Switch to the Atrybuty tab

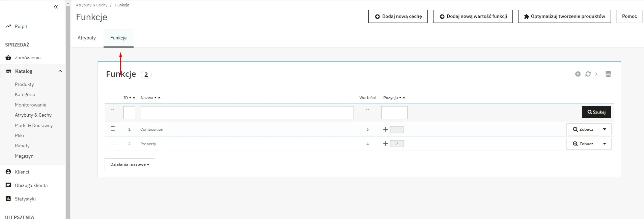pos(87,38)
